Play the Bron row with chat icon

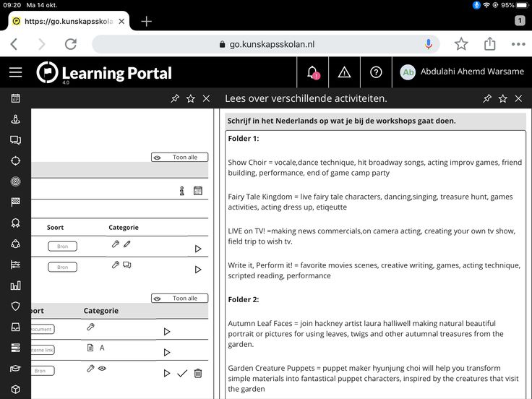point(198,270)
